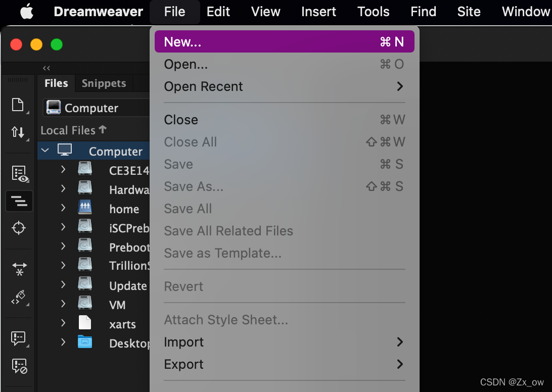The width and height of the screenshot is (552, 392).
Task: Open the Tools menu
Action: (x=374, y=12)
